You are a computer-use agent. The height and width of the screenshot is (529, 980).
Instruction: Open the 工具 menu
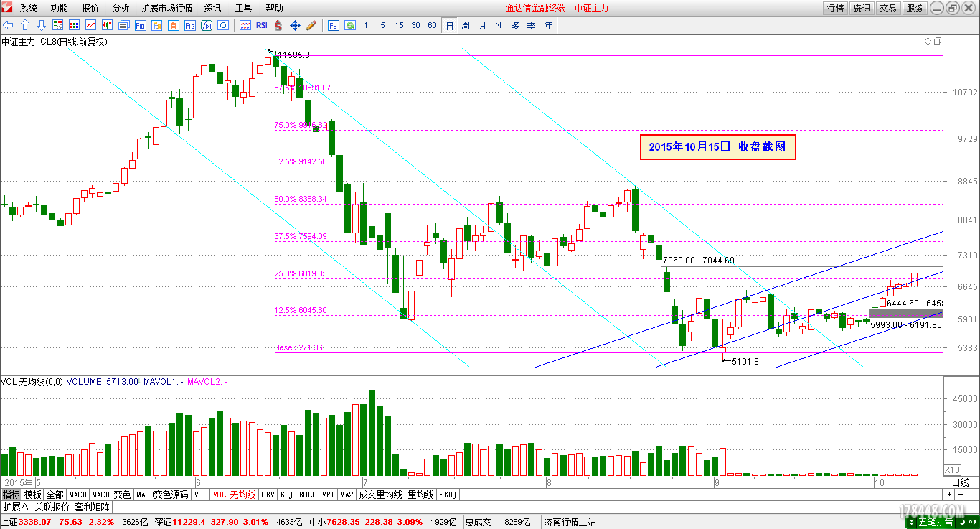244,8
